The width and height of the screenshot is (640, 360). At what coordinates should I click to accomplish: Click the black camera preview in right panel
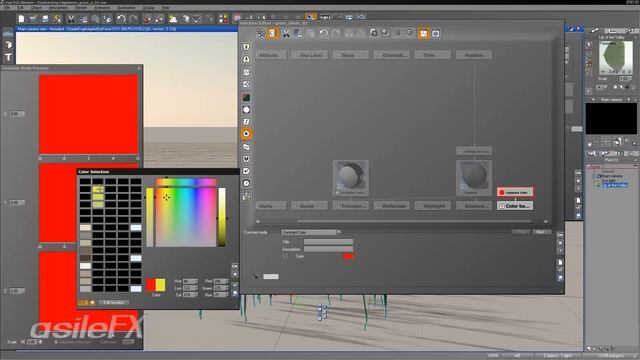611,118
